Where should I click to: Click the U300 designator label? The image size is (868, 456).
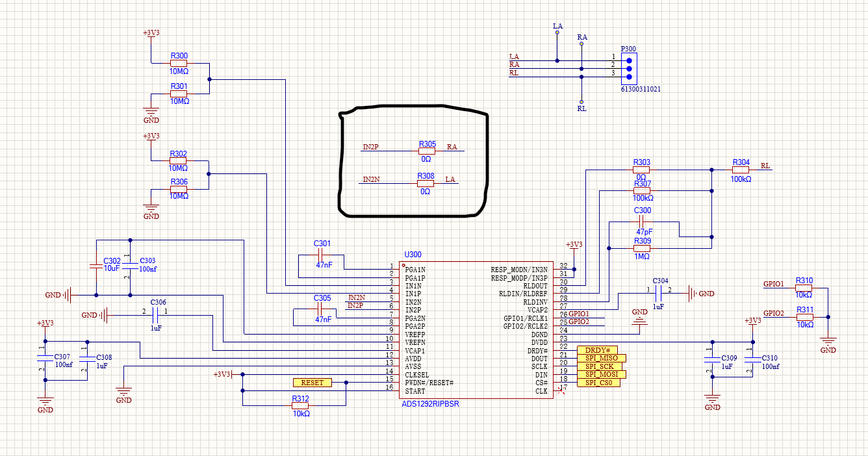(x=412, y=255)
